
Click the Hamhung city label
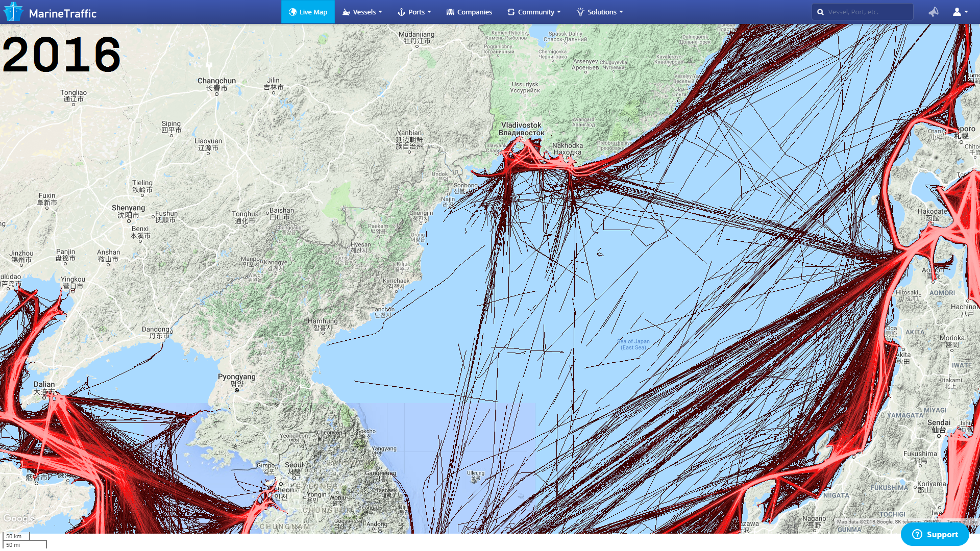tap(323, 324)
